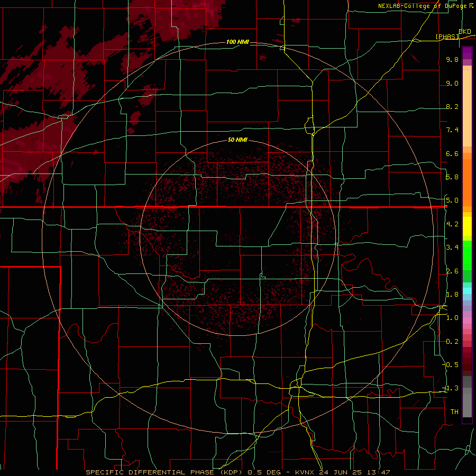The width and height of the screenshot is (476, 476).
Task: Click the 6.6 scale value
Action: 452,153
